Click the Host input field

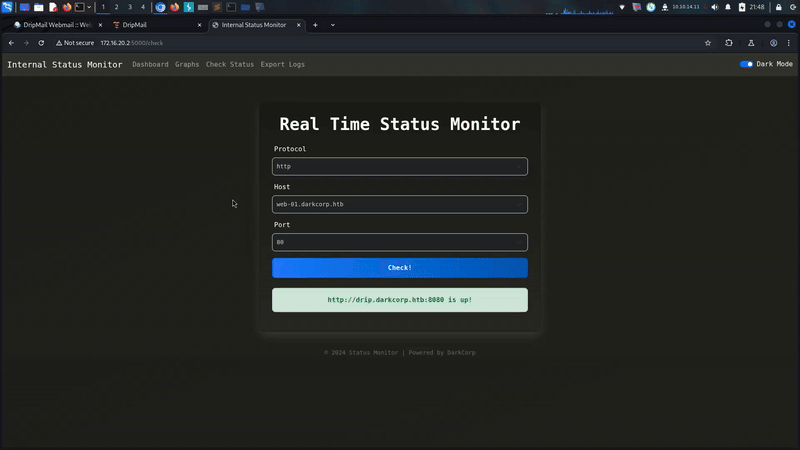(399, 204)
